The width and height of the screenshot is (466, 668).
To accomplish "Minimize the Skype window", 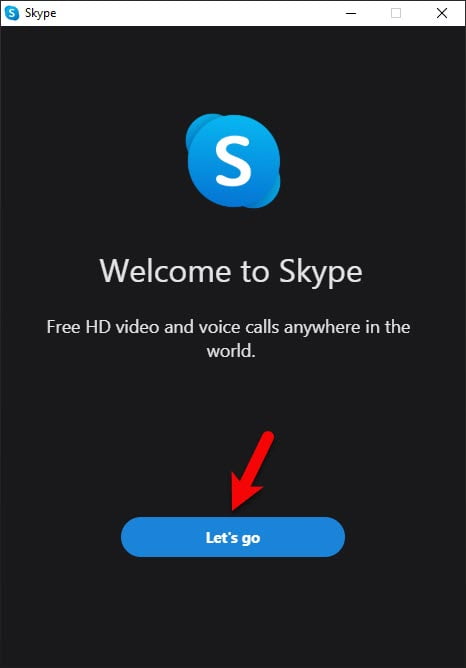I will coord(351,13).
